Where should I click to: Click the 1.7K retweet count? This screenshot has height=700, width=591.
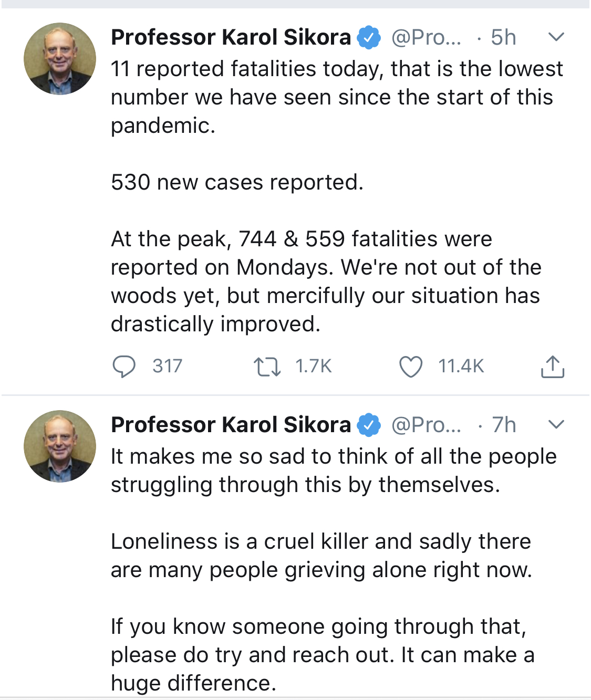point(313,366)
